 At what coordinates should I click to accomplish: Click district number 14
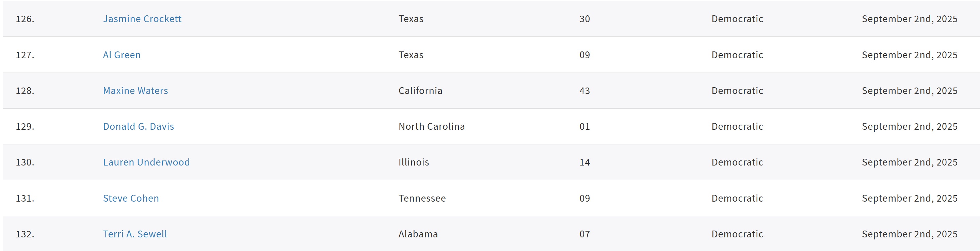(585, 162)
